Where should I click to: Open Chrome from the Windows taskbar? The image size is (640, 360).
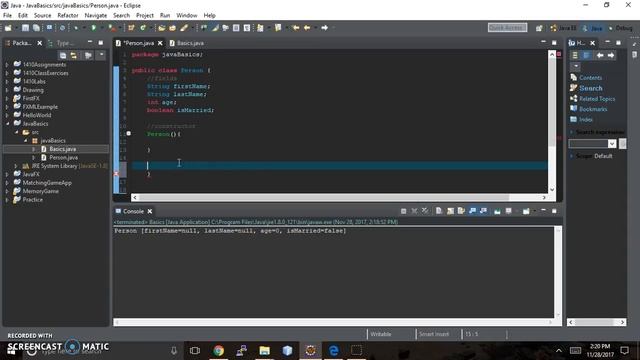pyautogui.click(x=218, y=351)
